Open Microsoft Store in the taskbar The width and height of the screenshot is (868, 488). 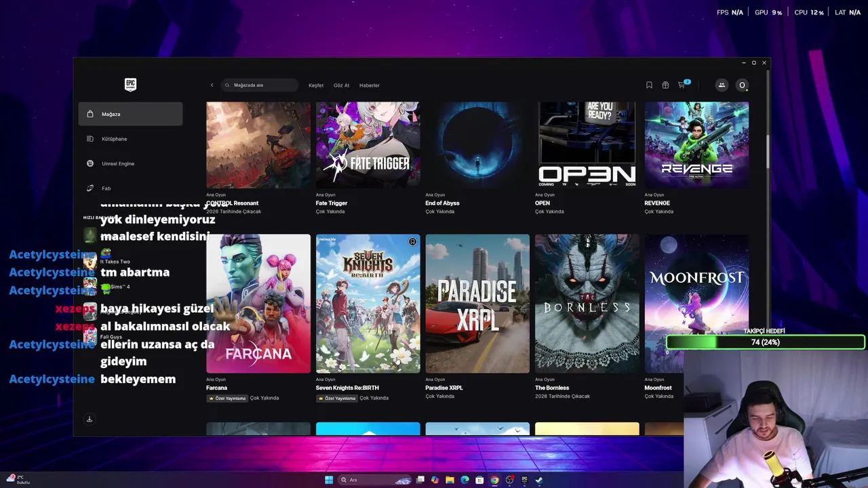[x=479, y=480]
